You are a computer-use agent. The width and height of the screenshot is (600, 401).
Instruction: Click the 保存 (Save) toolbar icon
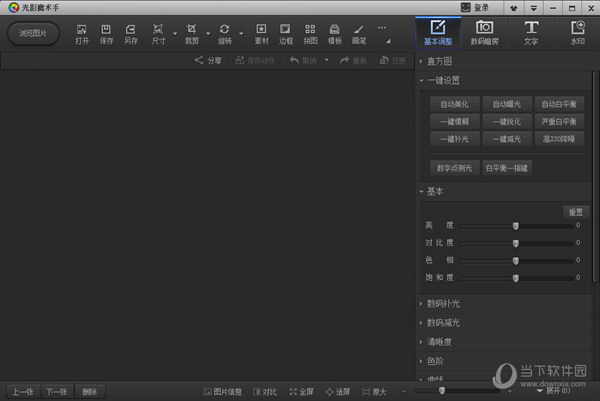(x=106, y=34)
